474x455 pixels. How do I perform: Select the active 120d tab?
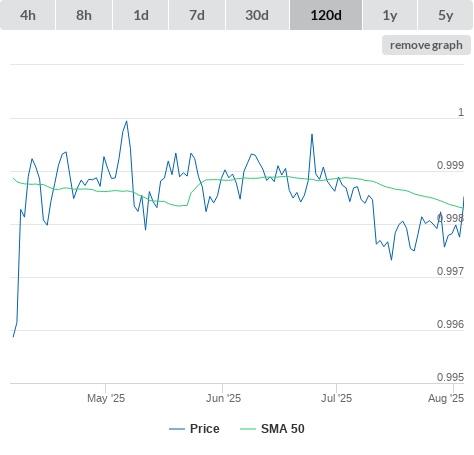coord(326,15)
